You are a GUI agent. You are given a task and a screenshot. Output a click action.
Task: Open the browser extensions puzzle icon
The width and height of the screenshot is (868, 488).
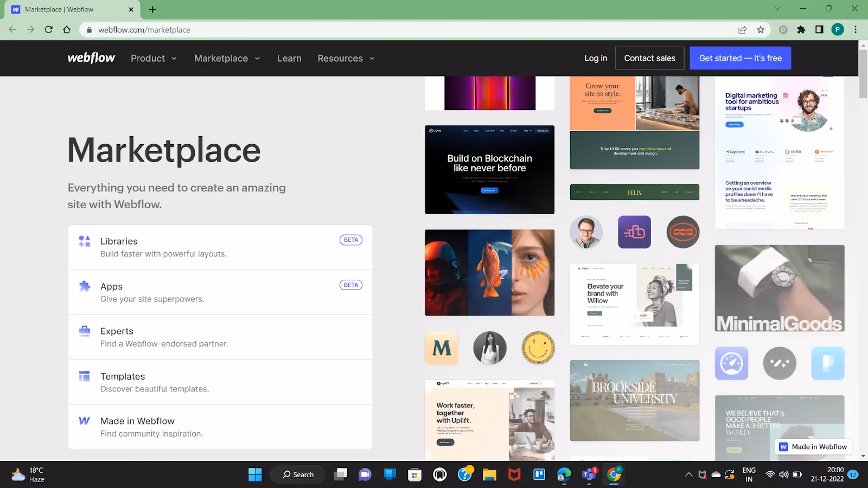click(x=801, y=30)
